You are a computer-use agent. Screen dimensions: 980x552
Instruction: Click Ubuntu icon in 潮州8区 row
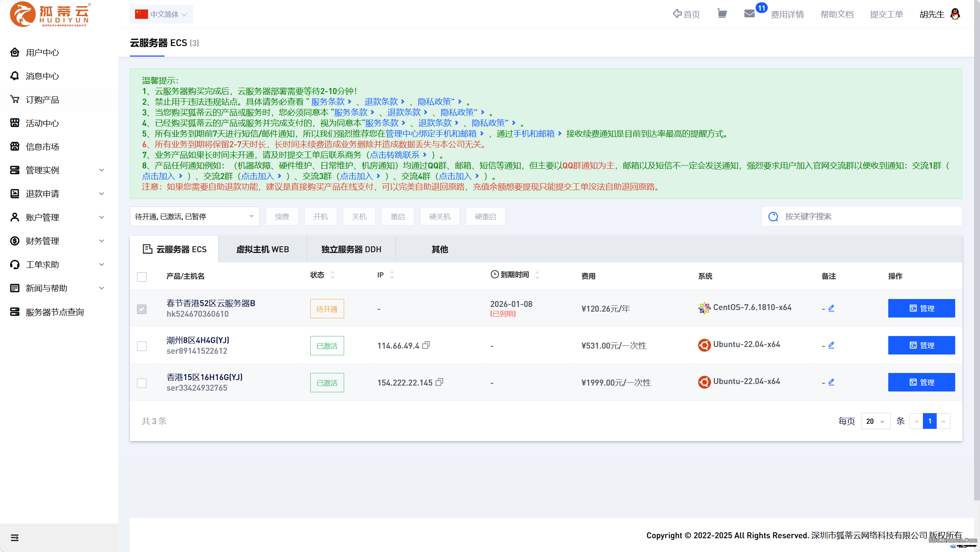[x=704, y=345]
